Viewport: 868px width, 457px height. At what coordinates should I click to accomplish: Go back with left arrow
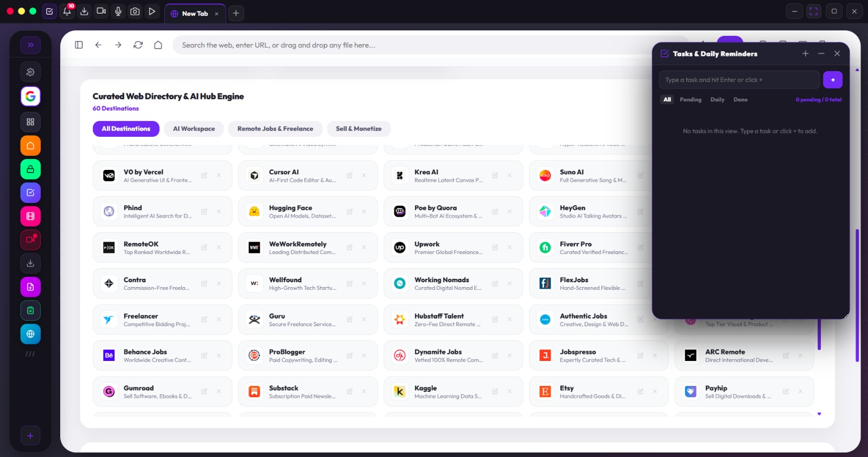point(98,45)
